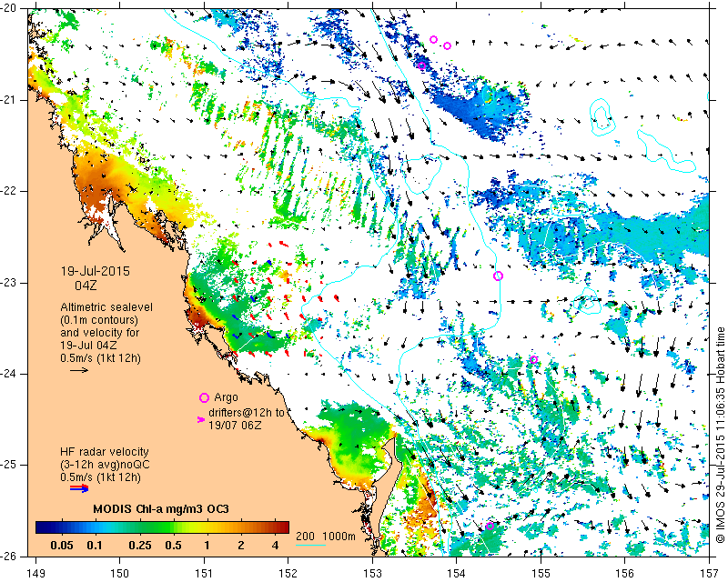Click the magenta drifter arrow legend symbol
Viewport: 728px width, 582px height.
point(200,419)
